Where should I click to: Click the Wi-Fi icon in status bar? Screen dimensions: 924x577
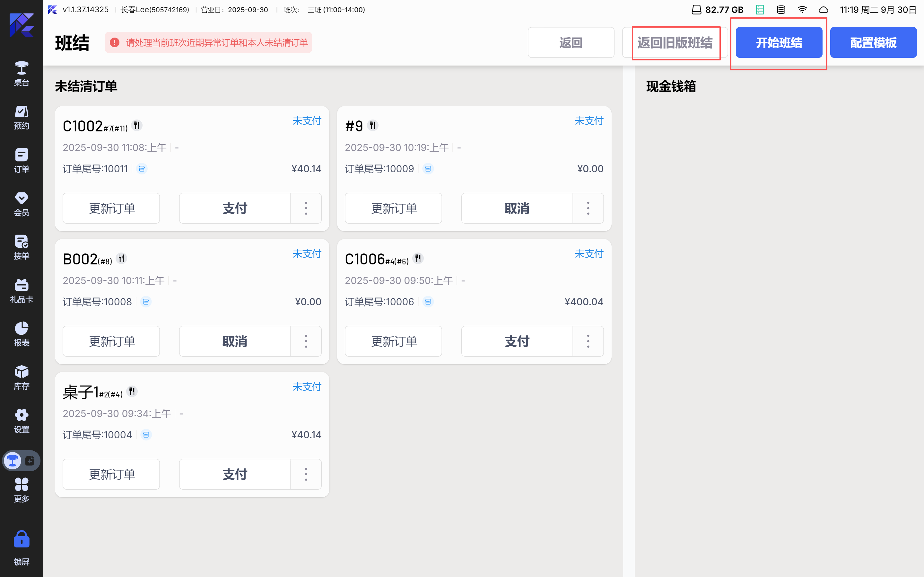point(802,10)
